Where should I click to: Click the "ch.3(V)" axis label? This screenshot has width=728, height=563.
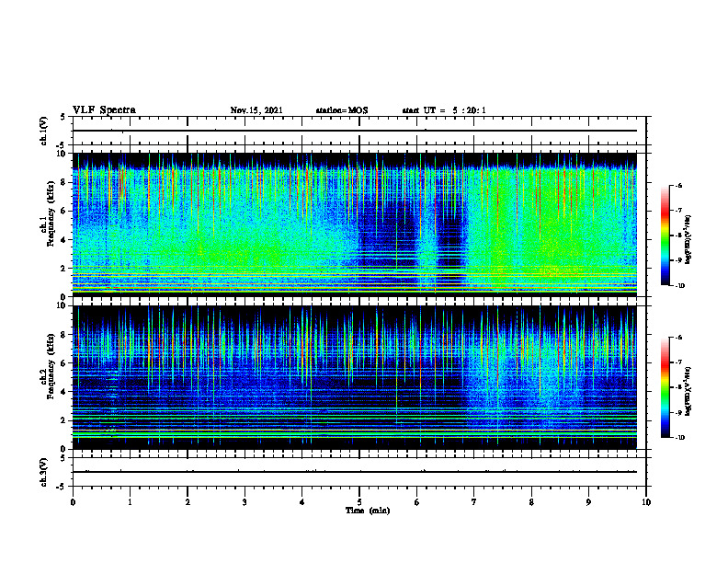(x=44, y=472)
